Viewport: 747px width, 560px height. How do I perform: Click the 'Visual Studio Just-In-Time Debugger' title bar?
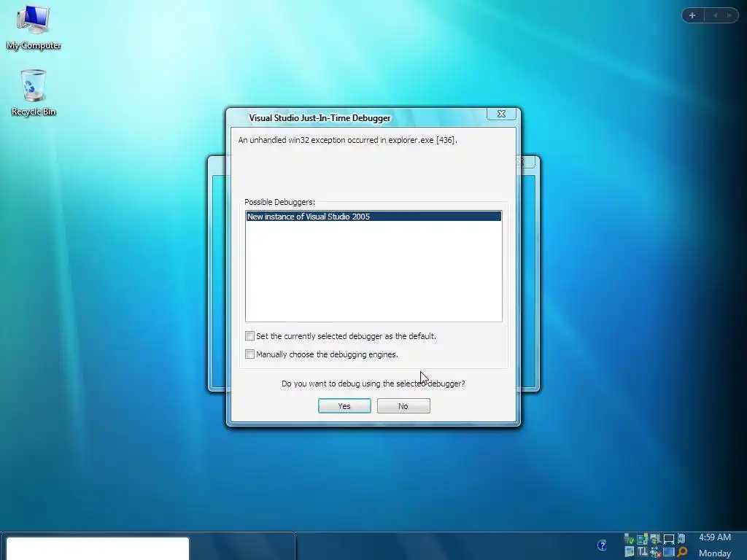coord(320,117)
